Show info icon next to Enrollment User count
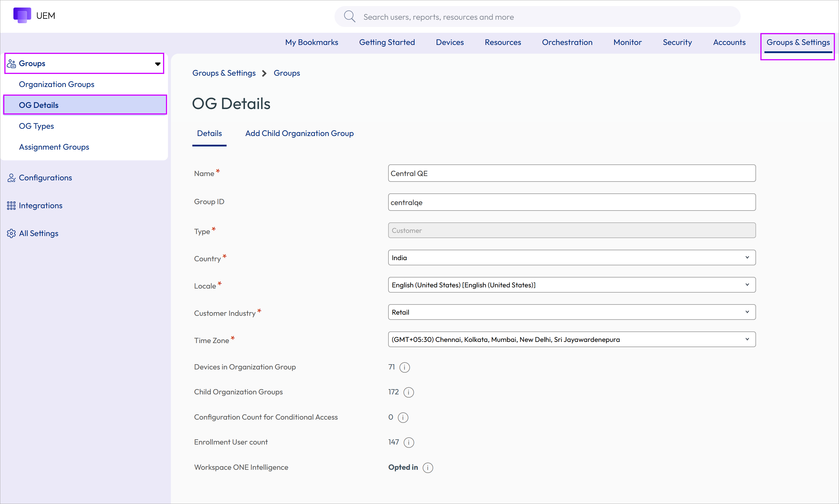This screenshot has height=504, width=839. [409, 443]
